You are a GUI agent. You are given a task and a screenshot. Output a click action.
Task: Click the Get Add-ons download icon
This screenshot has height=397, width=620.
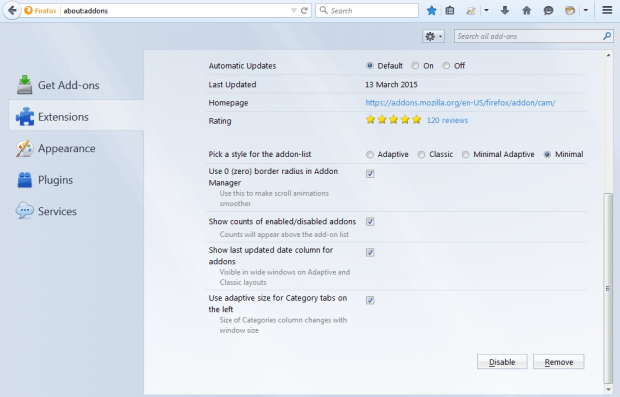coord(25,85)
